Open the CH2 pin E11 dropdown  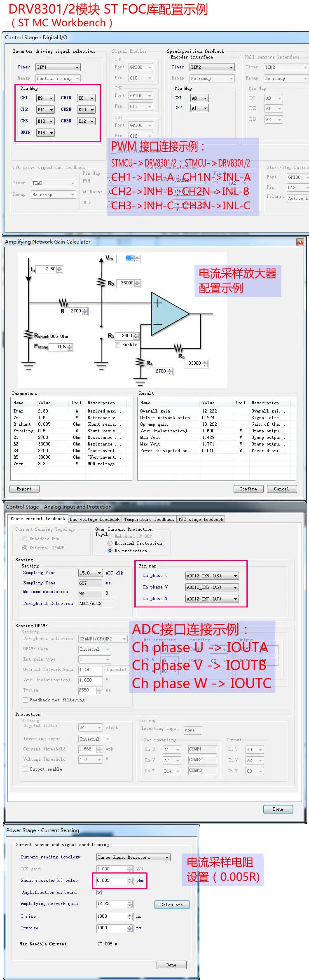(45, 110)
